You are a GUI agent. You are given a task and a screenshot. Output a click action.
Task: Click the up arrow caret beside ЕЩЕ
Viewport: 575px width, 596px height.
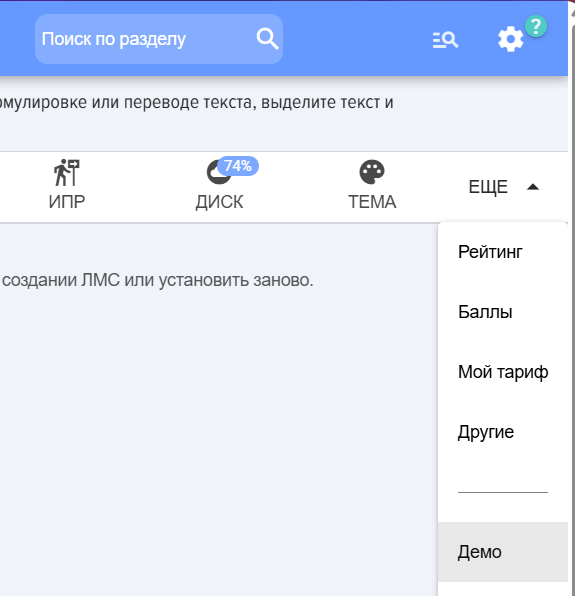point(533,187)
